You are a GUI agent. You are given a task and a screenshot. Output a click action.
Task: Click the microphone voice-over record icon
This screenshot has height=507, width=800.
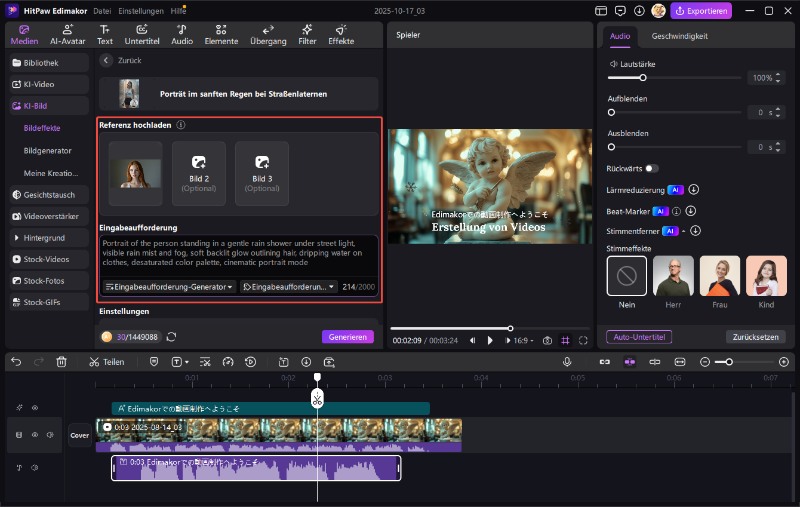[567, 362]
